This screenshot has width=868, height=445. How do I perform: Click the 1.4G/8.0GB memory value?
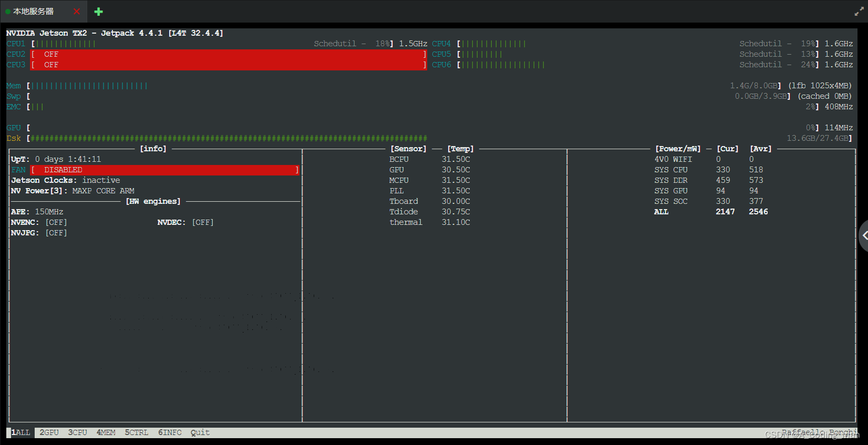pyautogui.click(x=753, y=86)
